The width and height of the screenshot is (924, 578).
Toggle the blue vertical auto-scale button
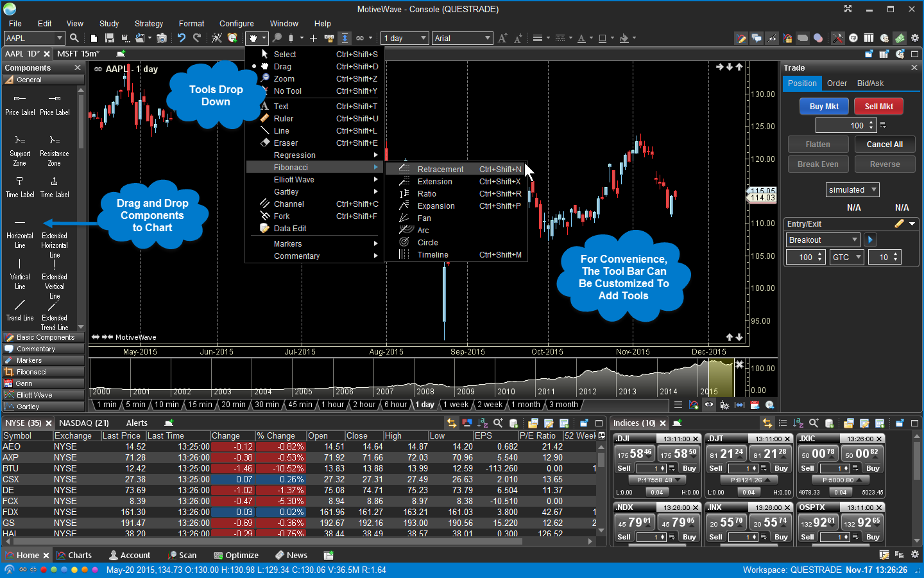(x=345, y=38)
